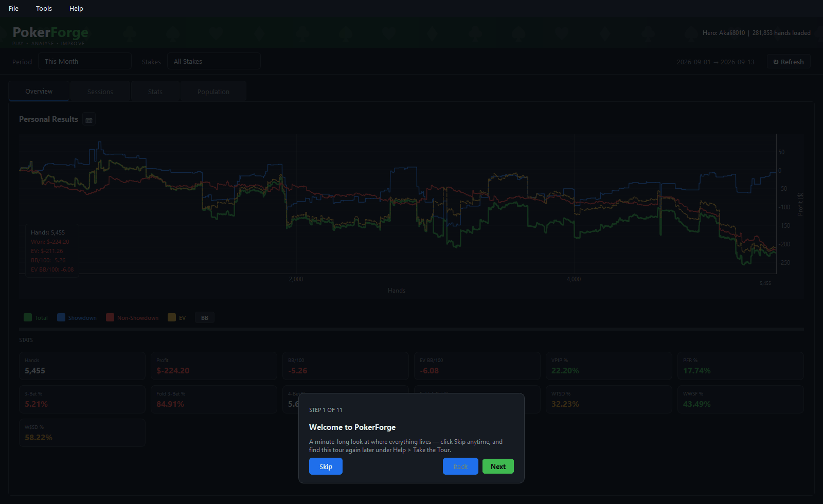Click the Profit stat card showing $-224.20
The height and width of the screenshot is (504, 823).
214,366
